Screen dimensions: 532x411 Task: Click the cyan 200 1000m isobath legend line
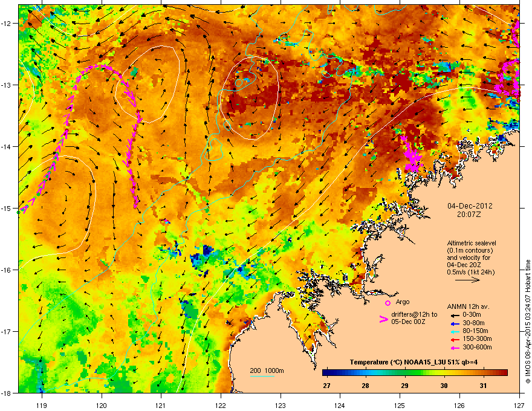[x=262, y=376]
